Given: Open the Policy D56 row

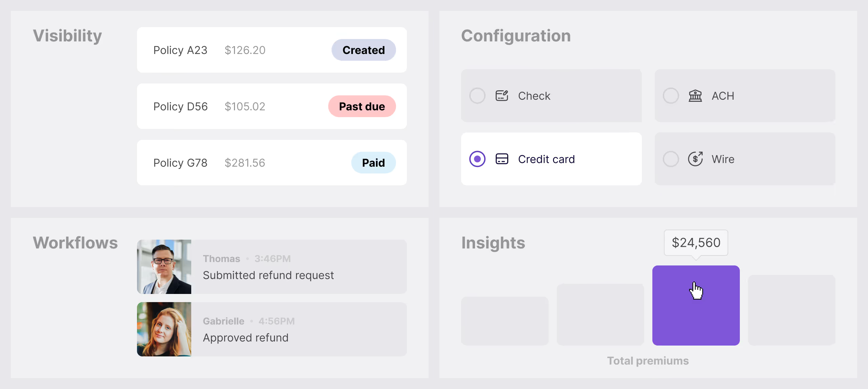Looking at the screenshot, I should coord(237,106).
